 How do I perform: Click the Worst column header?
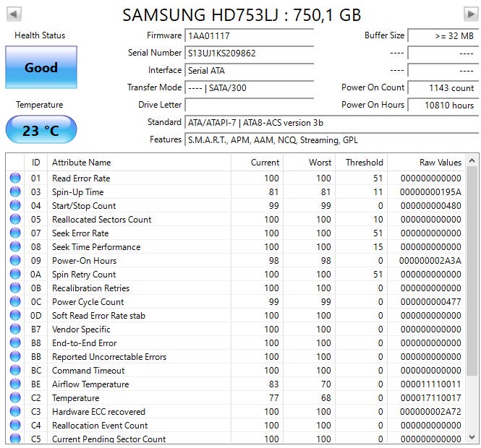pos(309,162)
